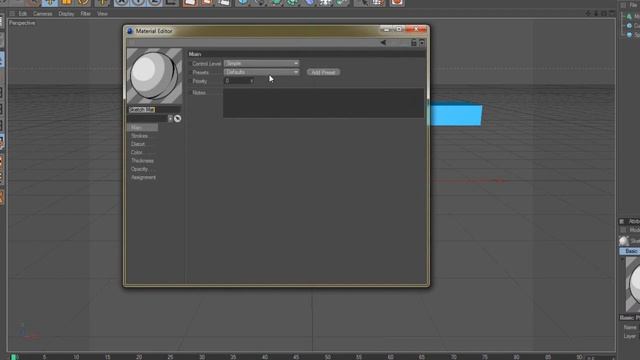Open viewport Display menu
This screenshot has height=360, width=640.
click(x=66, y=13)
